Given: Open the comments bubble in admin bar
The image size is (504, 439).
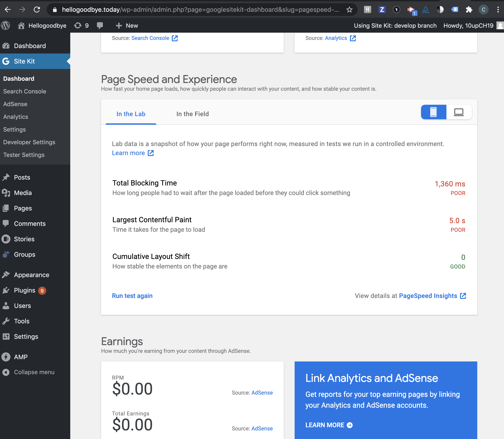Looking at the screenshot, I should (x=100, y=25).
